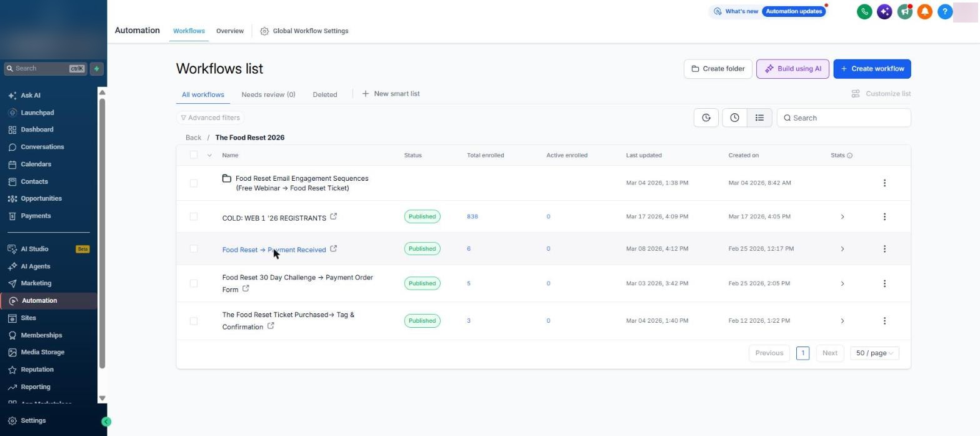Open the 50 / page dropdown
The height and width of the screenshot is (436, 980).
click(874, 353)
